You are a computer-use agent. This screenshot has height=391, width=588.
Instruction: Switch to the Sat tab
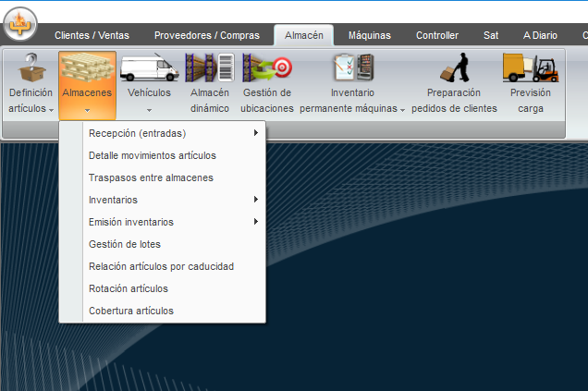click(x=491, y=35)
